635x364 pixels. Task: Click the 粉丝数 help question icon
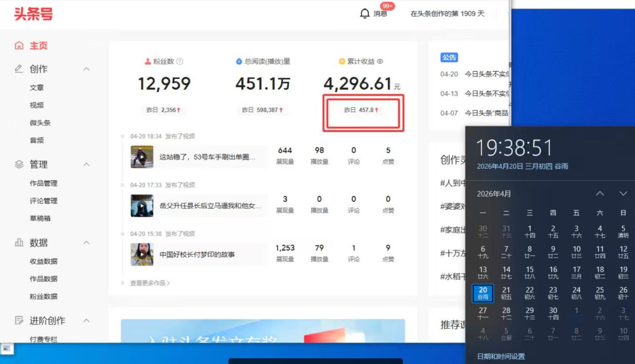coord(179,61)
